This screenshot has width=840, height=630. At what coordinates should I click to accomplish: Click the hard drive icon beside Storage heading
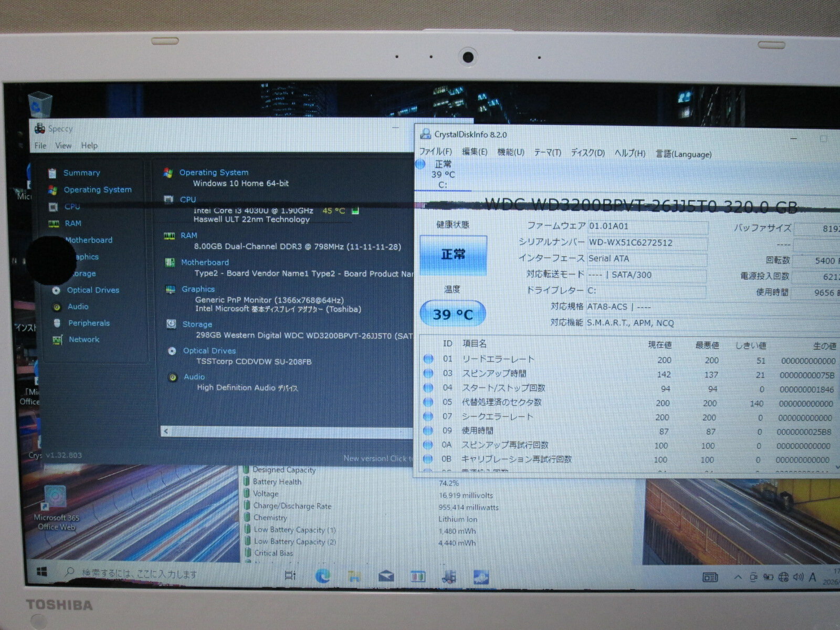(171, 324)
